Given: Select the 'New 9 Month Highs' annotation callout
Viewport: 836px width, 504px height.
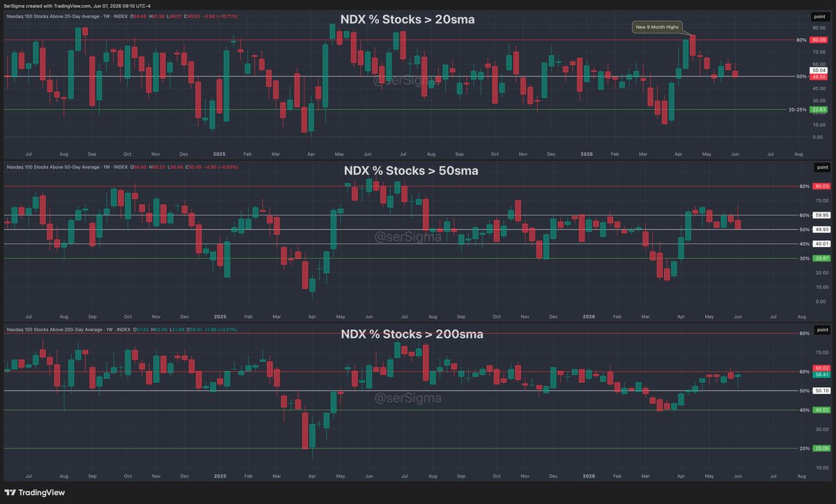Looking at the screenshot, I should (656, 27).
